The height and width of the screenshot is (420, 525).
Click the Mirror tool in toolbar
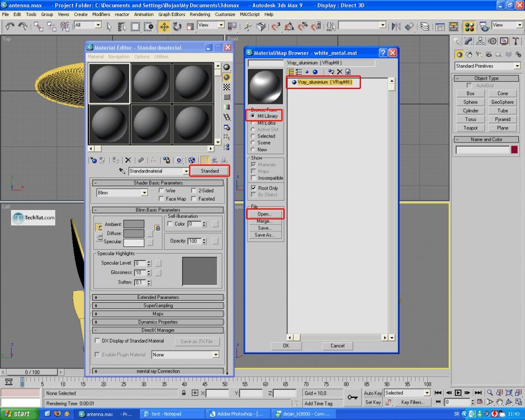396,27
